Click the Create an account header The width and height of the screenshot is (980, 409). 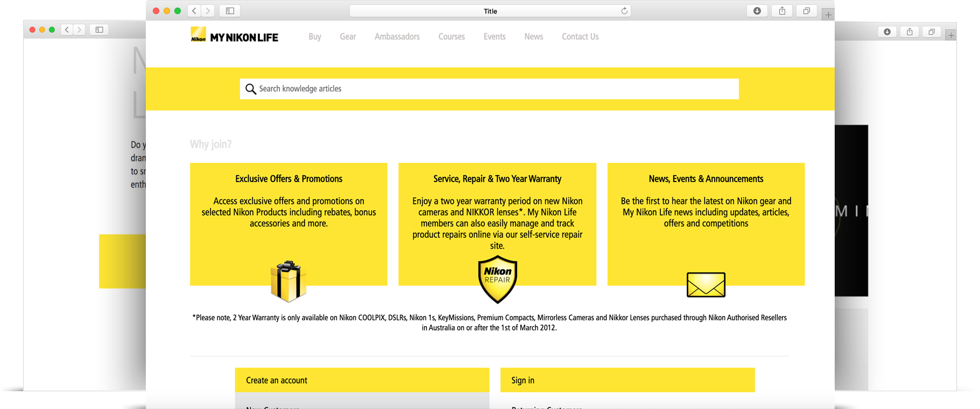coord(362,380)
